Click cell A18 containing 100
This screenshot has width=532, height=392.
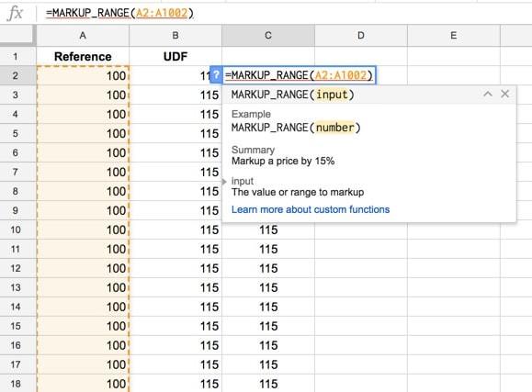point(83,384)
